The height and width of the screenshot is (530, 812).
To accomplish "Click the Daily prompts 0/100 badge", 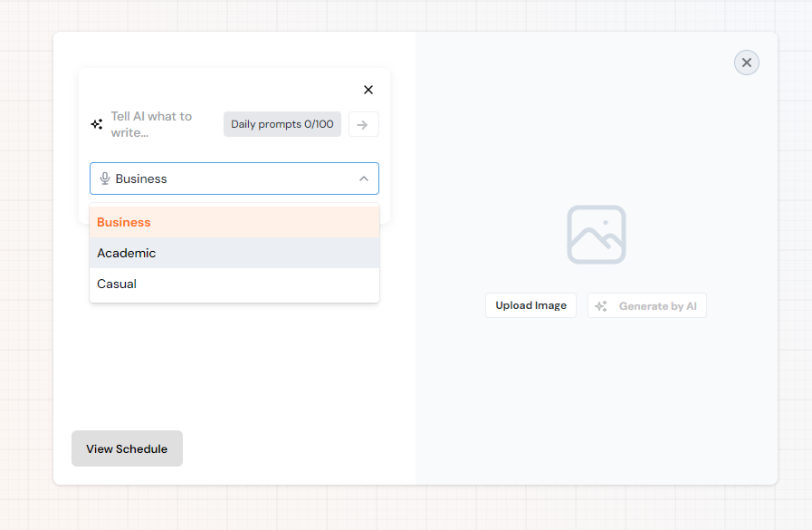I will pyautogui.click(x=282, y=124).
